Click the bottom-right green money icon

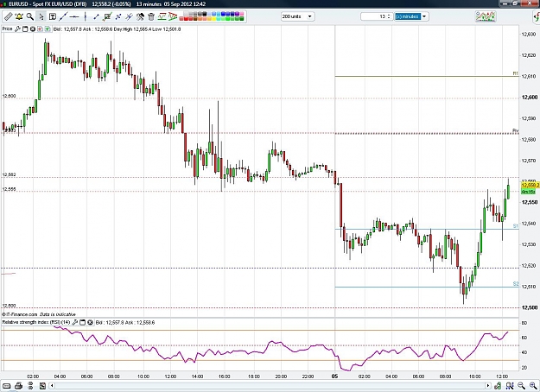[x=498, y=385]
